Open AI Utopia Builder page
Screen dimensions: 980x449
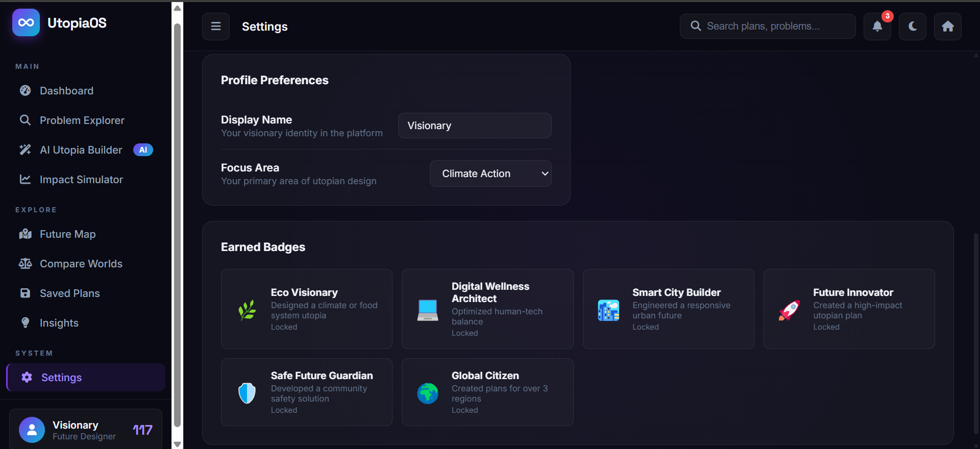81,150
